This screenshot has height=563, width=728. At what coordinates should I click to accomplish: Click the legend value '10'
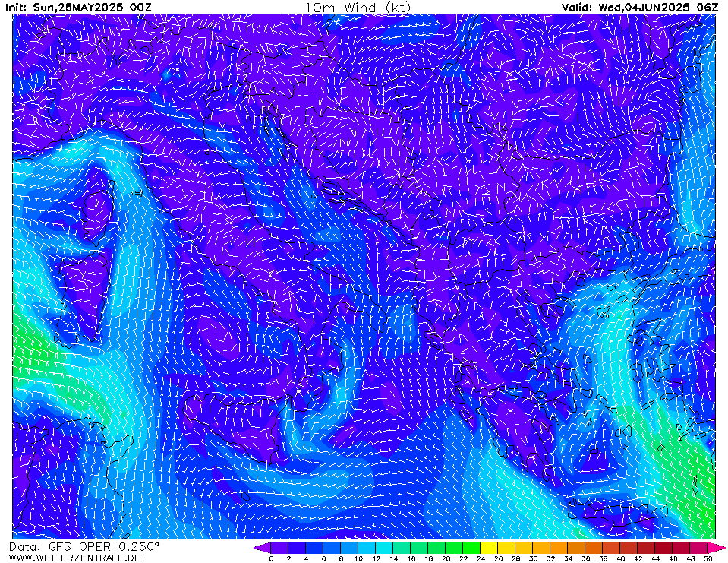click(358, 558)
